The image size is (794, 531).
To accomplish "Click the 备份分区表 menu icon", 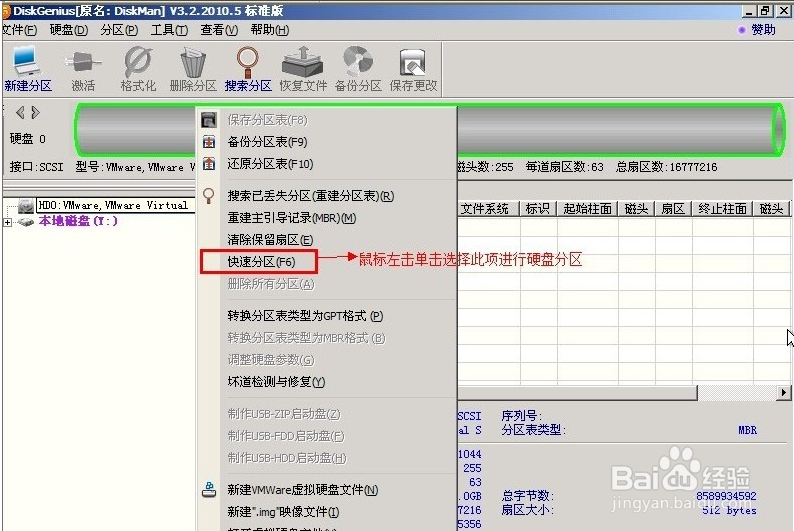I will click(x=209, y=142).
